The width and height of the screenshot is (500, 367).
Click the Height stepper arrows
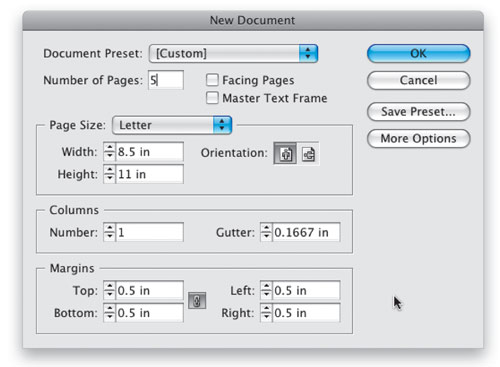click(109, 174)
